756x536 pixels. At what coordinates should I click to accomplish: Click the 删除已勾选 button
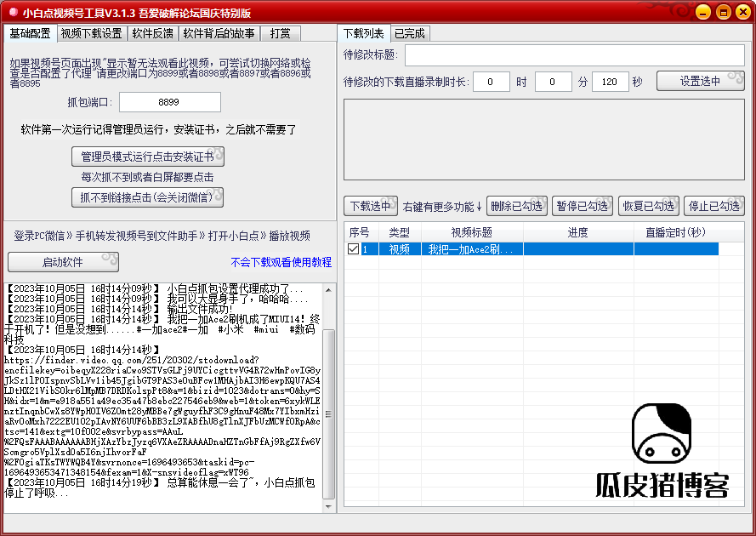click(x=517, y=206)
